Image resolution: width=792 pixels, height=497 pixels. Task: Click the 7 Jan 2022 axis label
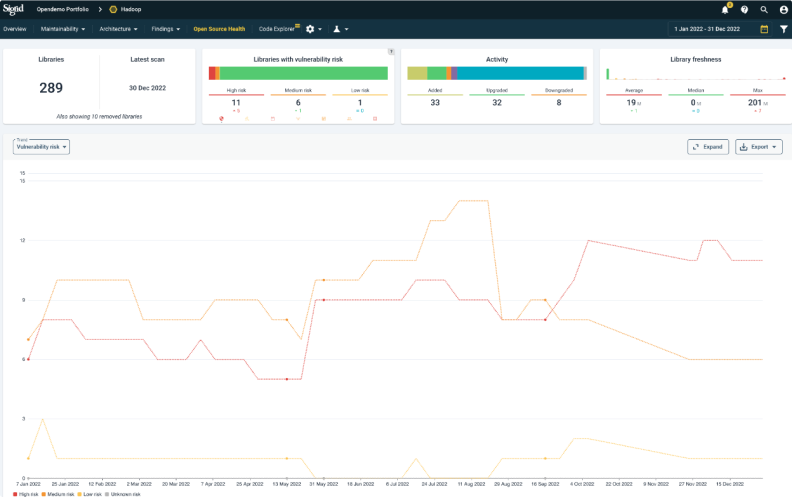coord(28,484)
